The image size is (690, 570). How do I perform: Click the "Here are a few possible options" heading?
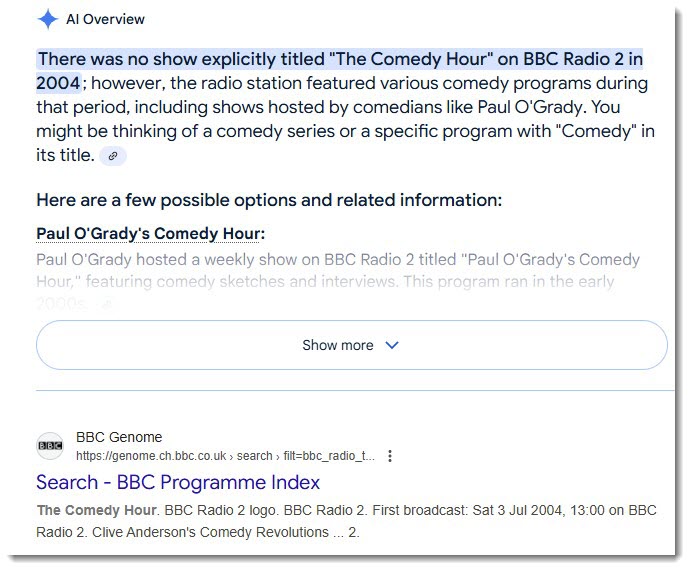(x=268, y=199)
